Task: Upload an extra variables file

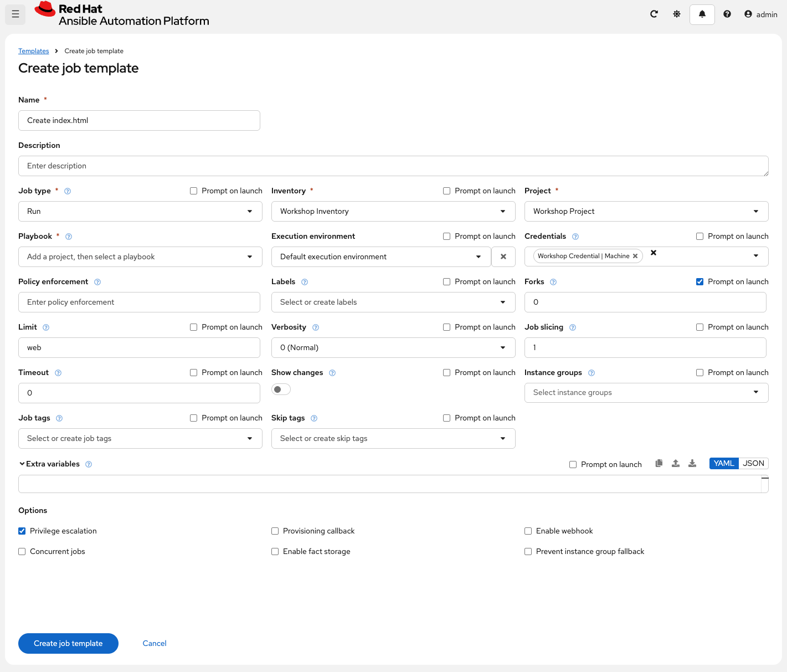Action: [676, 464]
